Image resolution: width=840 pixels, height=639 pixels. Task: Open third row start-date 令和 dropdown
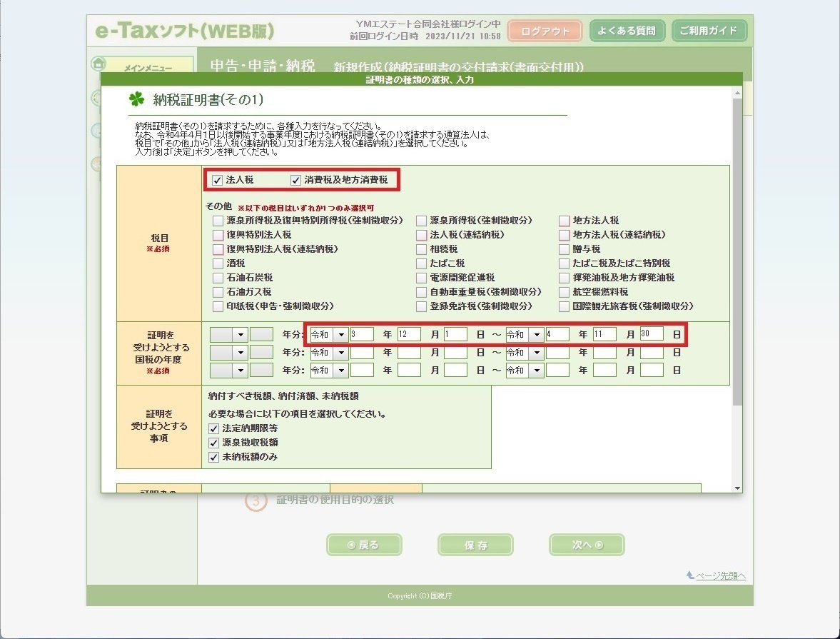[330, 371]
